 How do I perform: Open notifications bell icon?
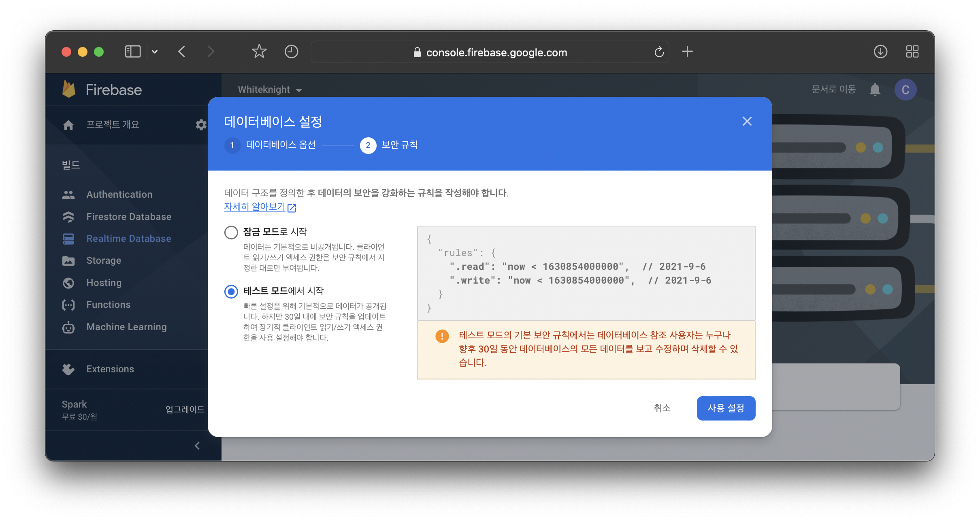pos(875,90)
